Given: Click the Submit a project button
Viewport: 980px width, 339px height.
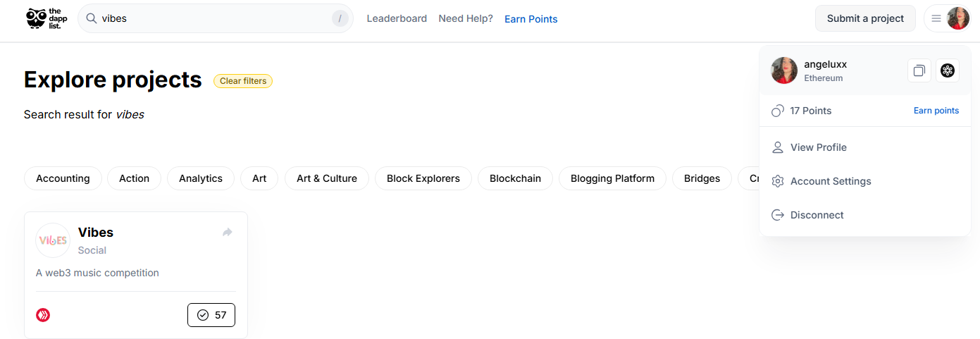Looking at the screenshot, I should [865, 18].
